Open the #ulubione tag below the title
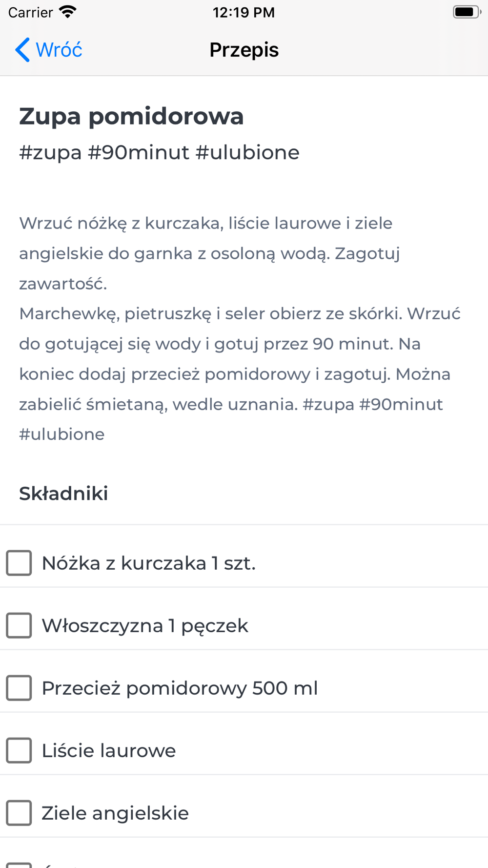The image size is (488, 868). [x=247, y=153]
